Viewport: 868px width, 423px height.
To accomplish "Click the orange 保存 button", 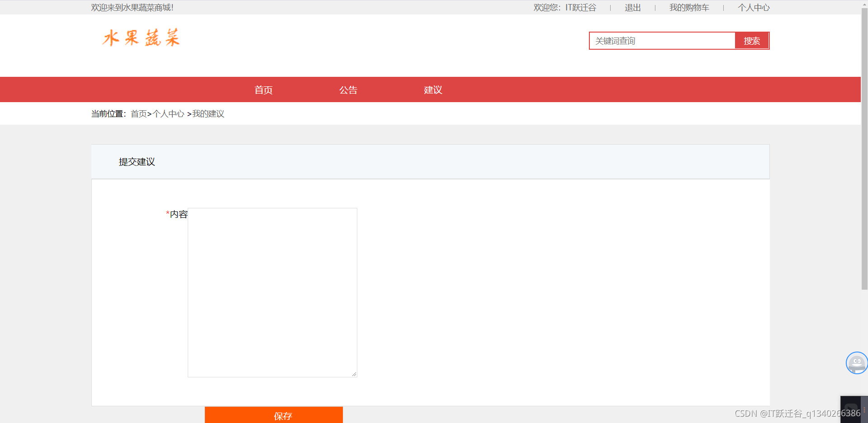I will (x=274, y=415).
